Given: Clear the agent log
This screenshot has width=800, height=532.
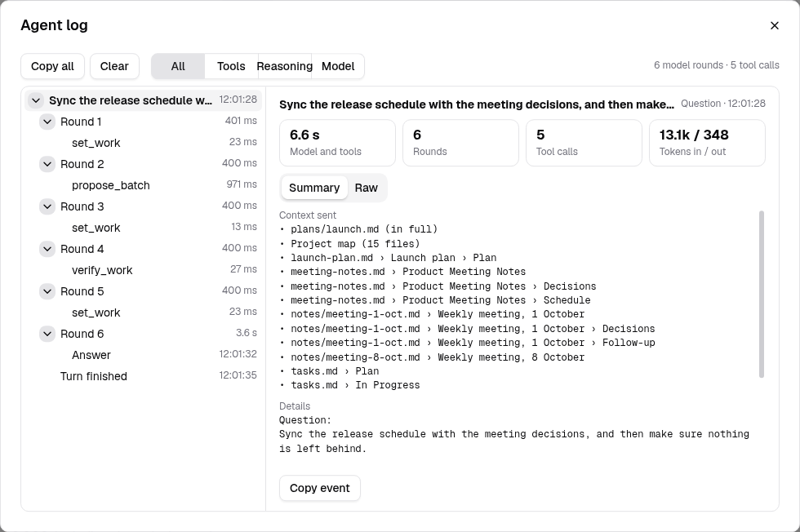Looking at the screenshot, I should [114, 66].
